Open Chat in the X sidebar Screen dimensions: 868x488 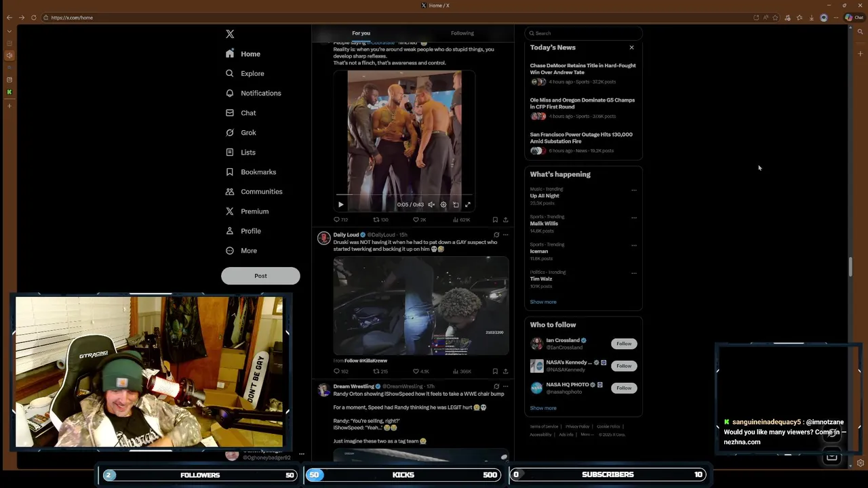click(x=241, y=113)
